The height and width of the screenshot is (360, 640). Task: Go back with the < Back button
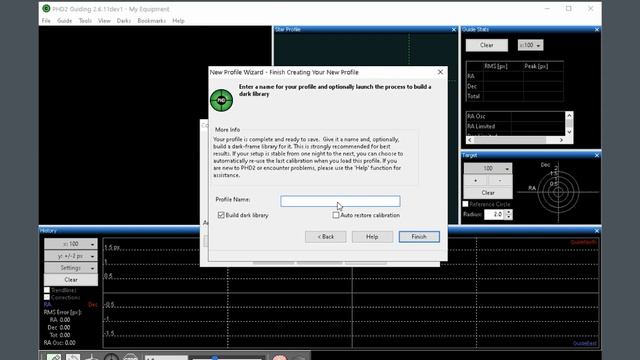pyautogui.click(x=325, y=237)
